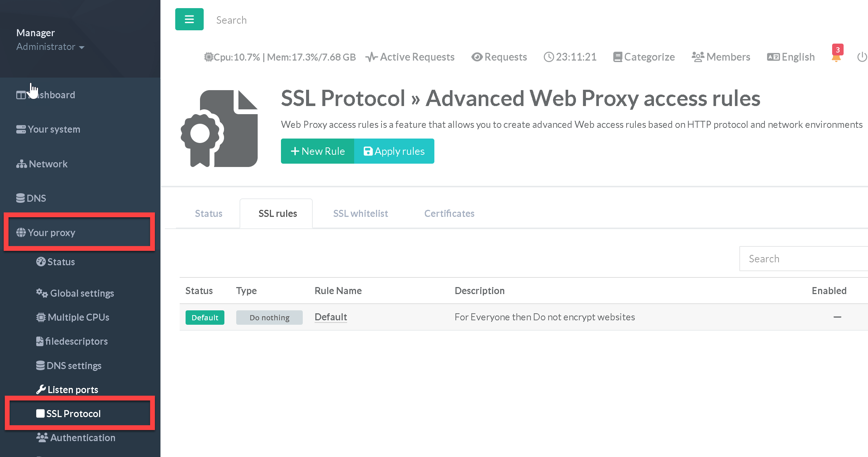
Task: Click the New Rule button
Action: 318,151
